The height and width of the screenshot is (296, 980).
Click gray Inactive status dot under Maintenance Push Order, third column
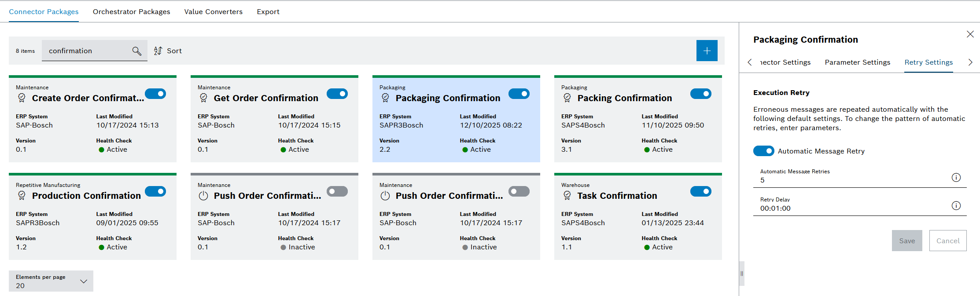[465, 248]
